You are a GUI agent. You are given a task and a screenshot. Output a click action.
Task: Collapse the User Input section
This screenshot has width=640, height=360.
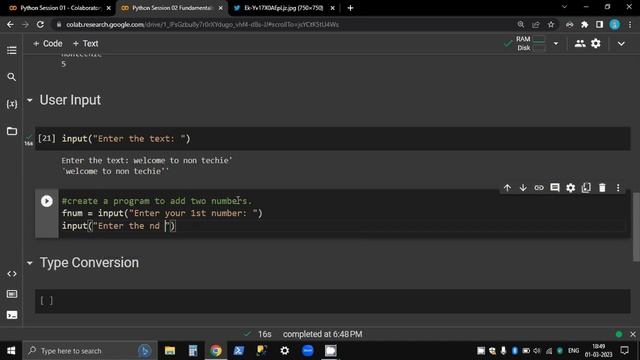pos(29,100)
